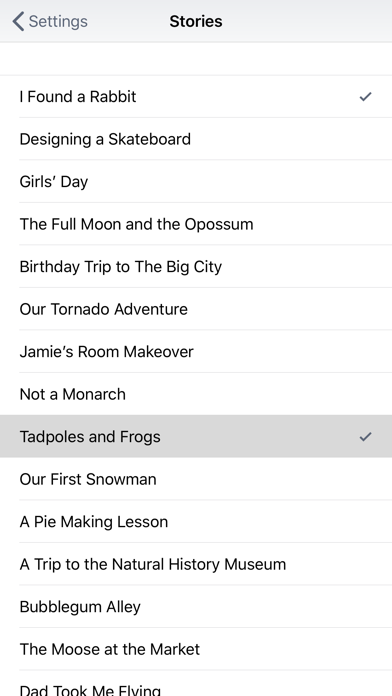Tap the highlighted Tadpoles and Frogs row
The width and height of the screenshot is (392, 696).
[x=196, y=437]
